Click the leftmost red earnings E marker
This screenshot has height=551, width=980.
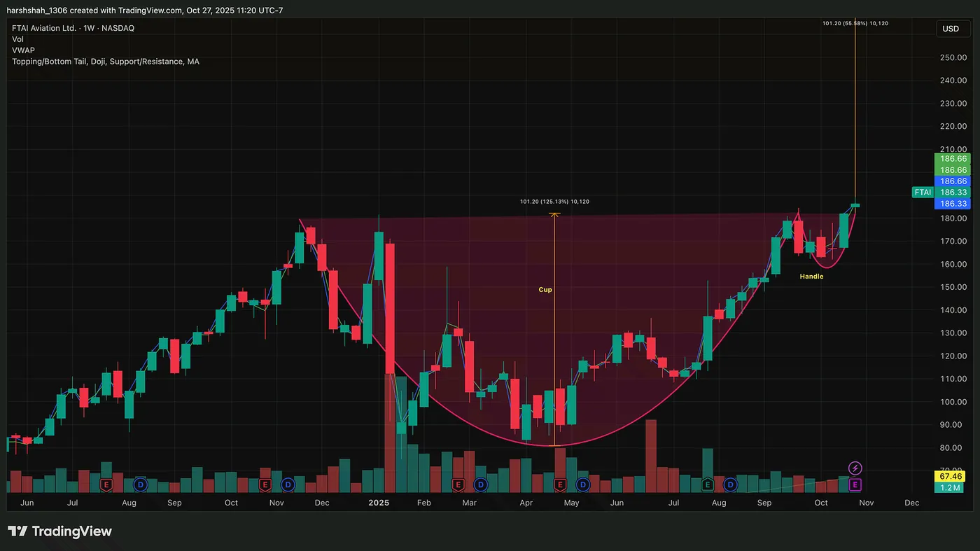(x=107, y=484)
